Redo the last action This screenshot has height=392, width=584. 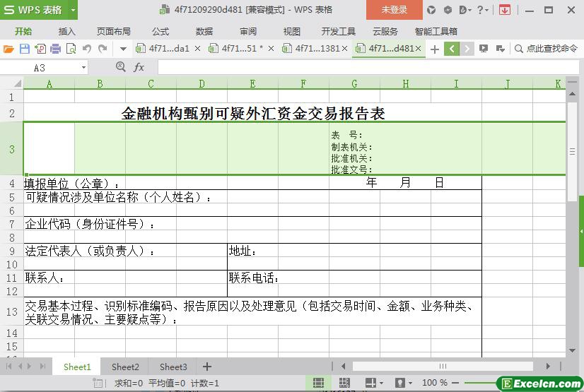click(x=103, y=49)
